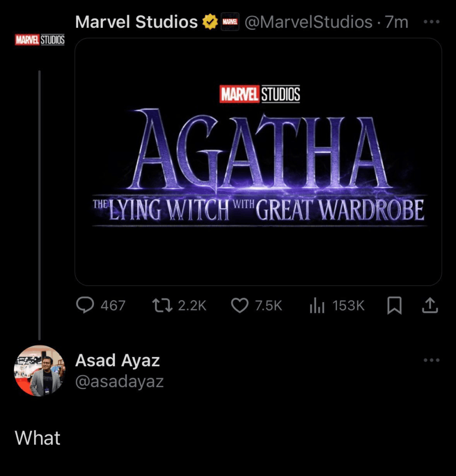Viewport: 456px width, 476px height.
Task: Click the "What" reply text
Action: click(38, 438)
